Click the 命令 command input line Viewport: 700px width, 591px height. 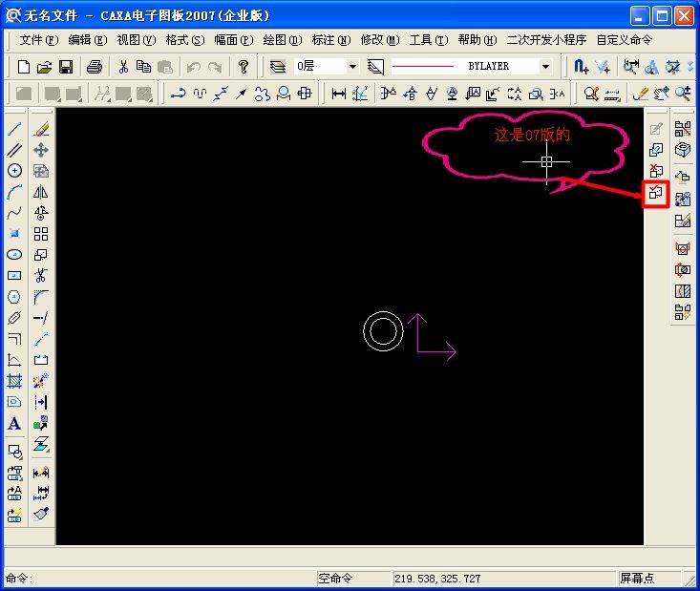coord(159,579)
